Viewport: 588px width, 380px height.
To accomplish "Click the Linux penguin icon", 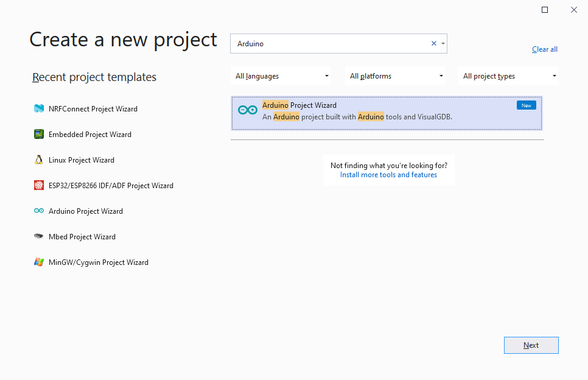I will (x=39, y=160).
